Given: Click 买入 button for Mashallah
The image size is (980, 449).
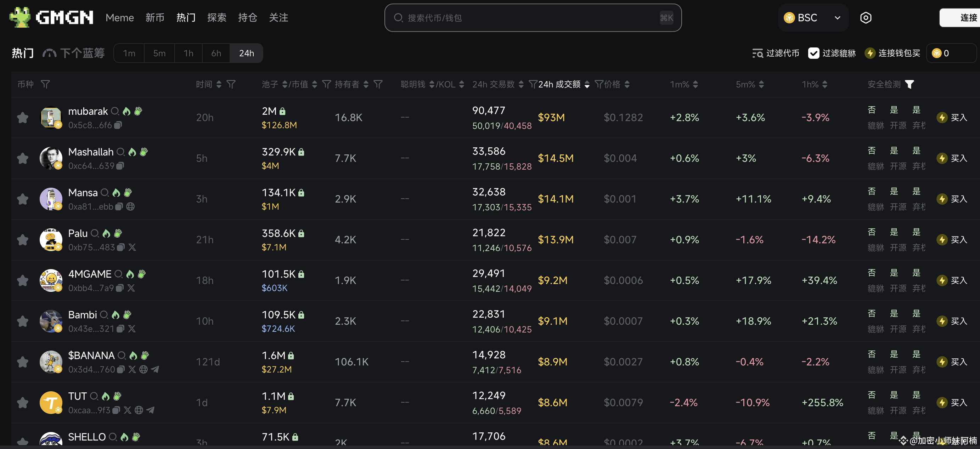Looking at the screenshot, I should pyautogui.click(x=952, y=158).
